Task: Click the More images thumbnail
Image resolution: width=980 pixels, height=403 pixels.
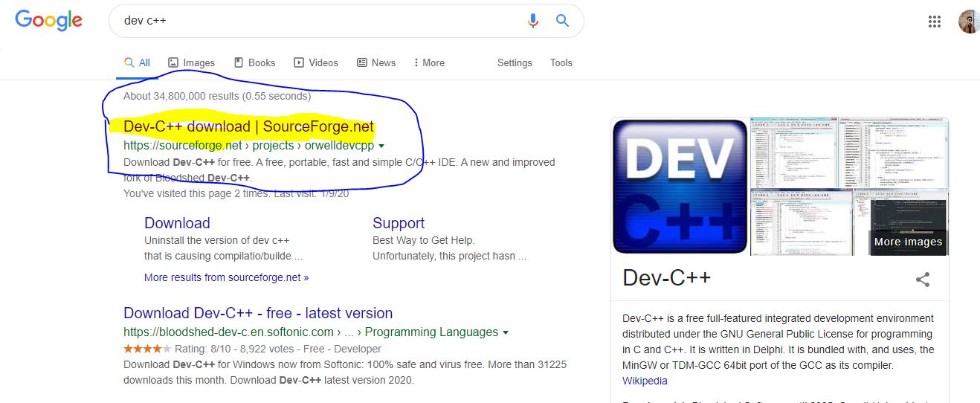Action: pos(908,242)
